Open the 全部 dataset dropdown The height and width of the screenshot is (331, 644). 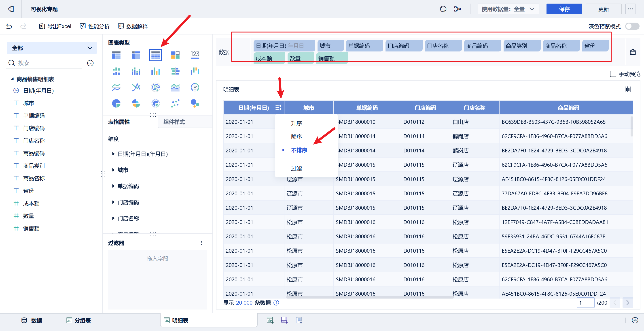click(52, 48)
